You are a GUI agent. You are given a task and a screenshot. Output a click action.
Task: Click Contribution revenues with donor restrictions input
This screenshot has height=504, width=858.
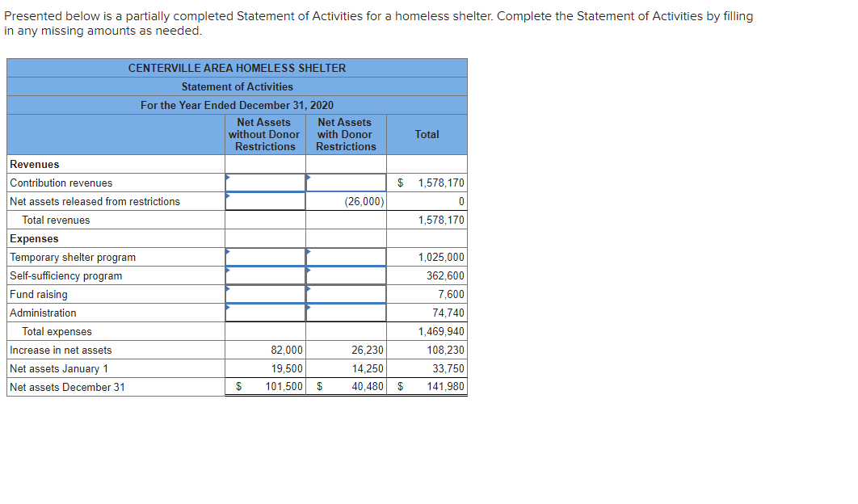[347, 183]
